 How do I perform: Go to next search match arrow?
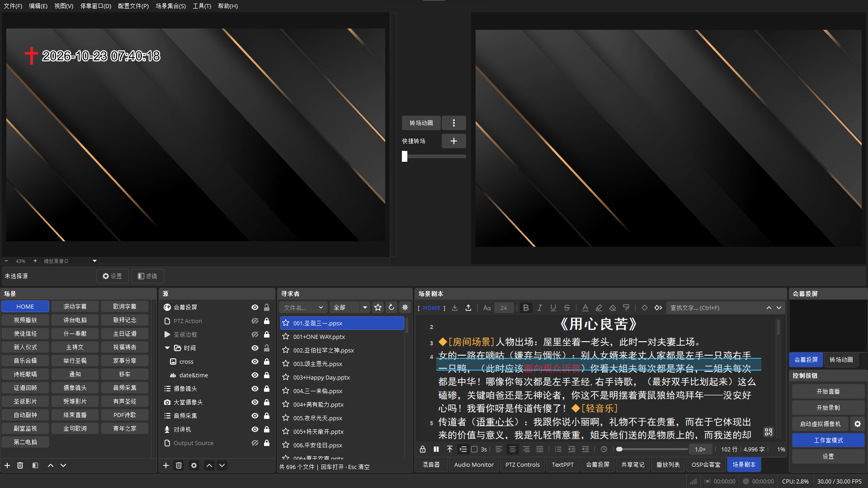pyautogui.click(x=779, y=308)
